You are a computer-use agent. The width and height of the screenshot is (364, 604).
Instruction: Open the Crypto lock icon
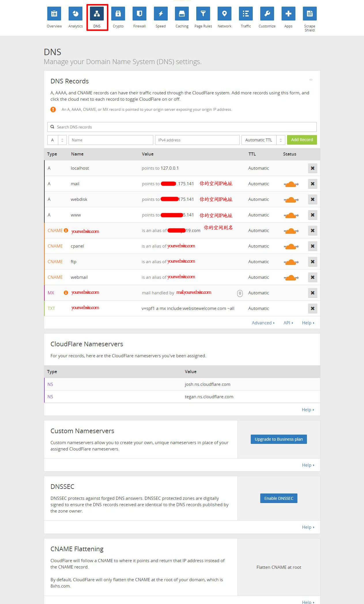(118, 14)
